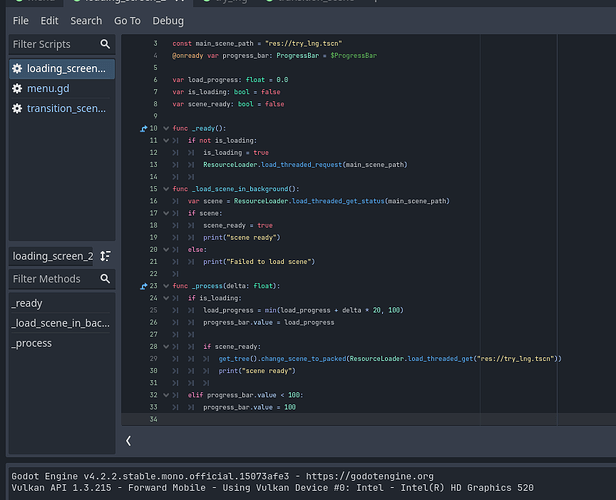Fold the 'if scene_ready' block at line 28
This screenshot has height=500, width=616.
(x=165, y=346)
